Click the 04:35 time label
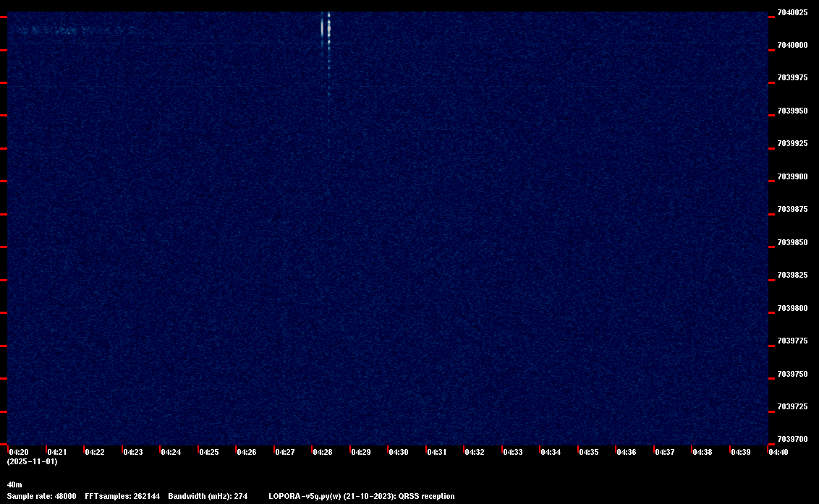The width and height of the screenshot is (819, 504). click(x=589, y=452)
